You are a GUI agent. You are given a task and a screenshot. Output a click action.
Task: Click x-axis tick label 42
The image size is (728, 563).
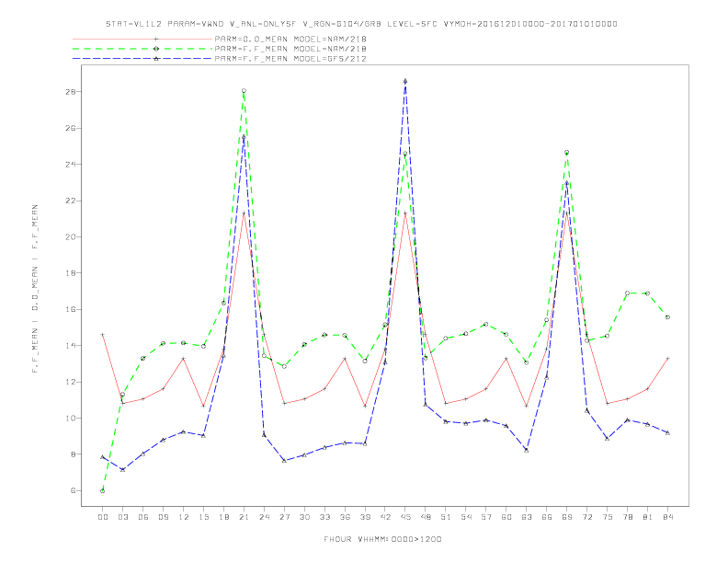click(x=385, y=517)
